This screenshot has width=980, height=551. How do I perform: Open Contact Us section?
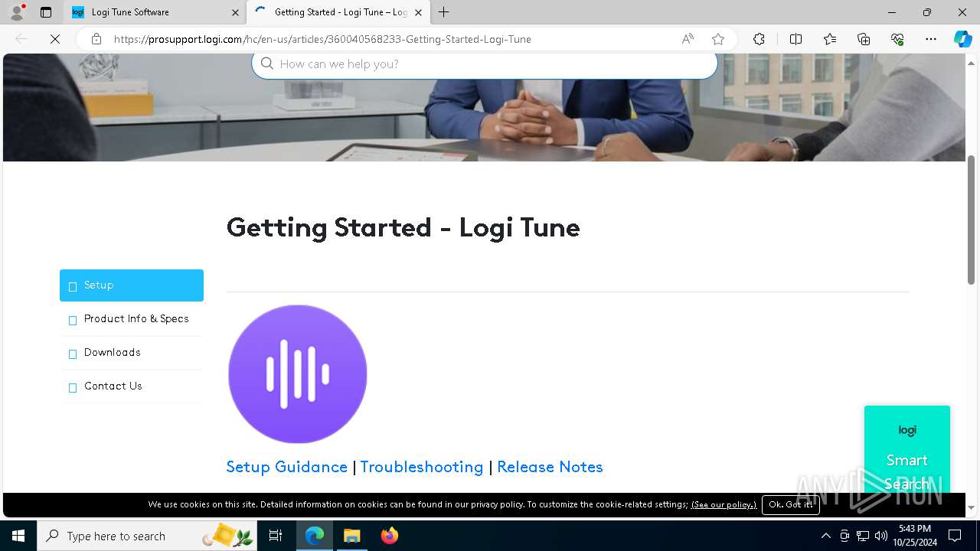click(x=132, y=386)
